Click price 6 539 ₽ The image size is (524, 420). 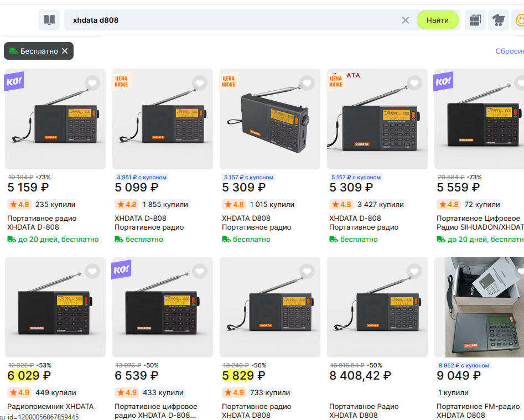[136, 376]
